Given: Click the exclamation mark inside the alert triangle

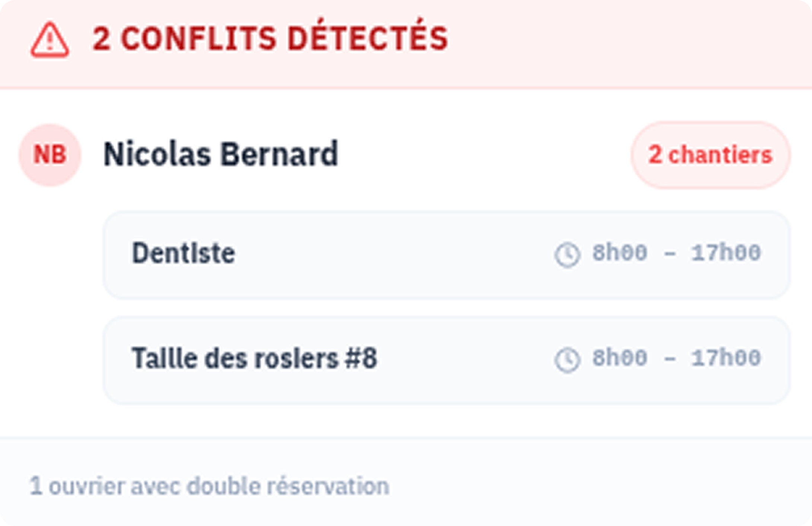Looking at the screenshot, I should pos(50,42).
